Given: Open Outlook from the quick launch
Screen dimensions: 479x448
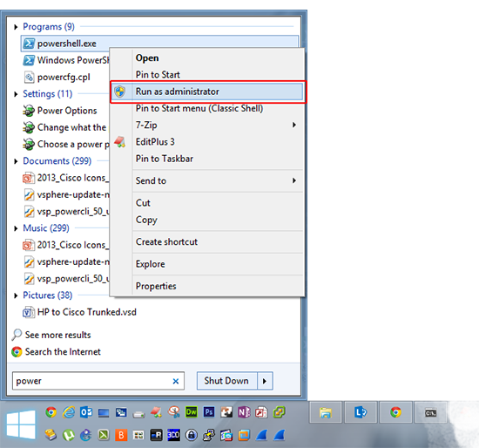Looking at the screenshot, I should [x=86, y=412].
